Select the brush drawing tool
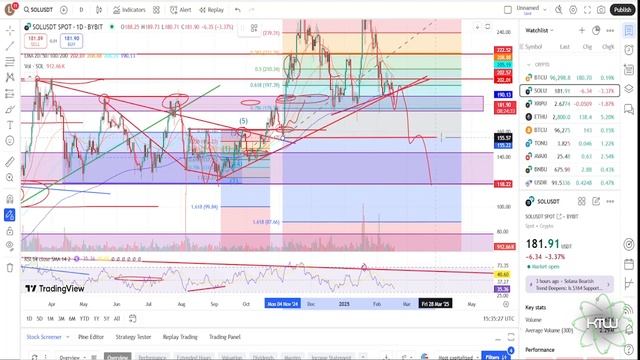640x360 pixels. pyautogui.click(x=10, y=109)
